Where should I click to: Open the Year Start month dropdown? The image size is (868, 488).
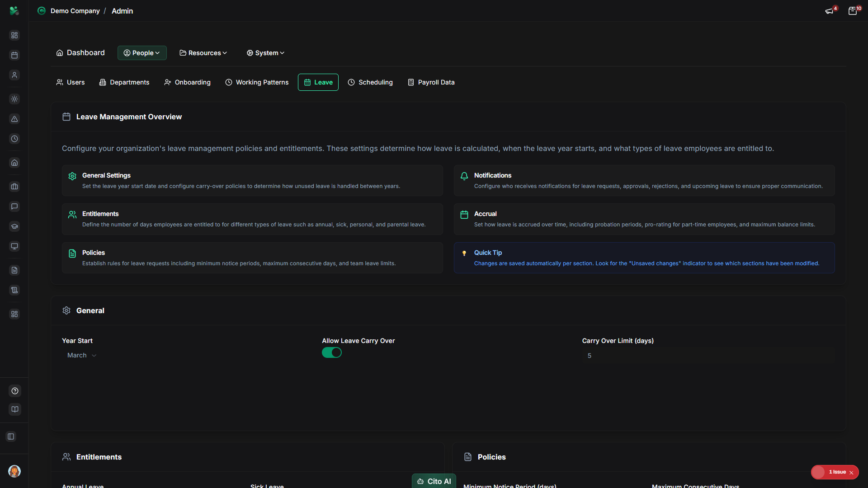coord(81,355)
